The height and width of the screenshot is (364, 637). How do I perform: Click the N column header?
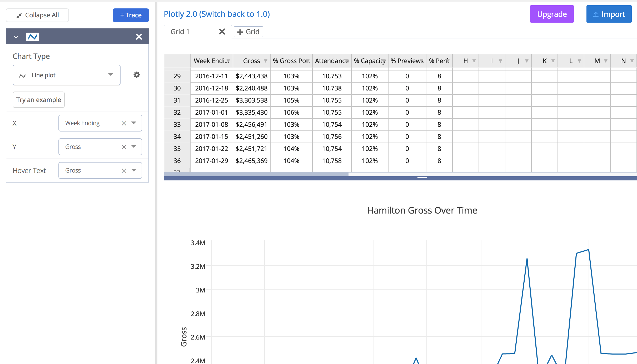tap(623, 61)
